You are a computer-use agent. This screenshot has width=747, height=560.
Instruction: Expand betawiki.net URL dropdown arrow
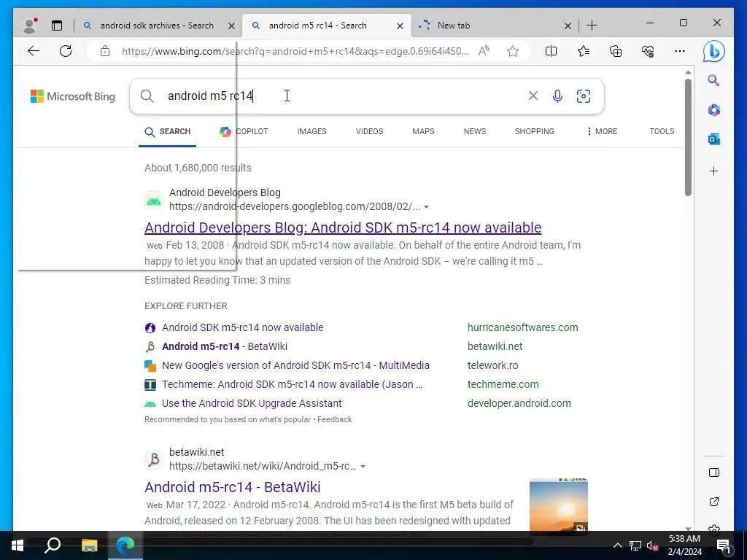[363, 467]
